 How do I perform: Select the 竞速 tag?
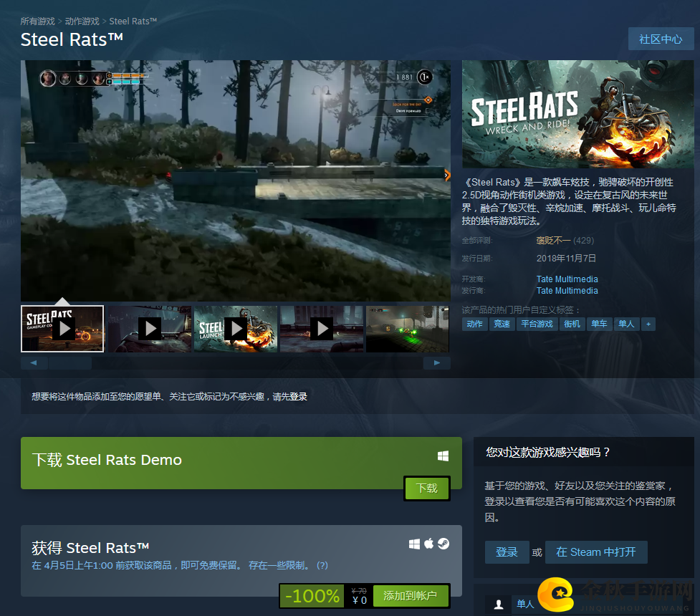pyautogui.click(x=502, y=324)
